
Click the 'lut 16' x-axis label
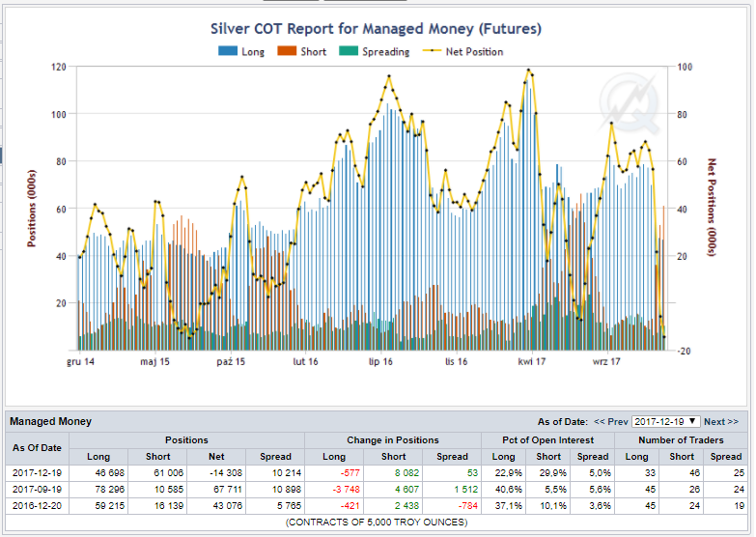click(306, 361)
